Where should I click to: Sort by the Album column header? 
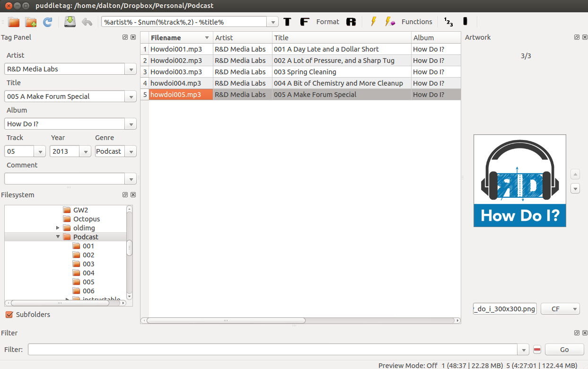pyautogui.click(x=436, y=38)
